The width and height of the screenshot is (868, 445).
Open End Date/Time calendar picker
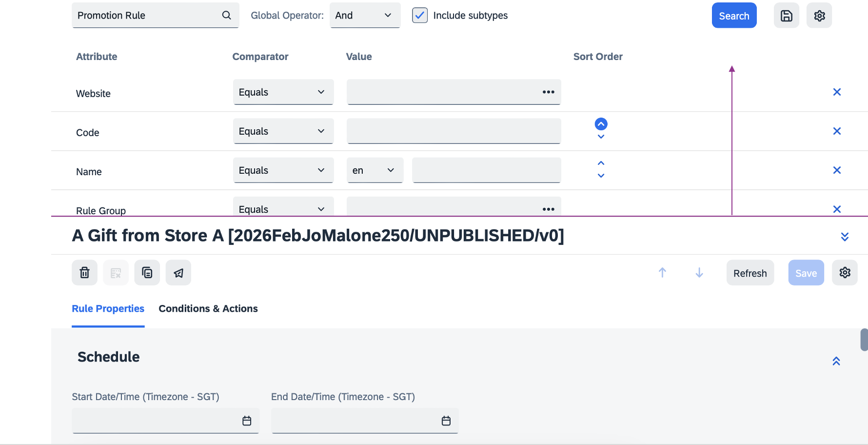446,421
